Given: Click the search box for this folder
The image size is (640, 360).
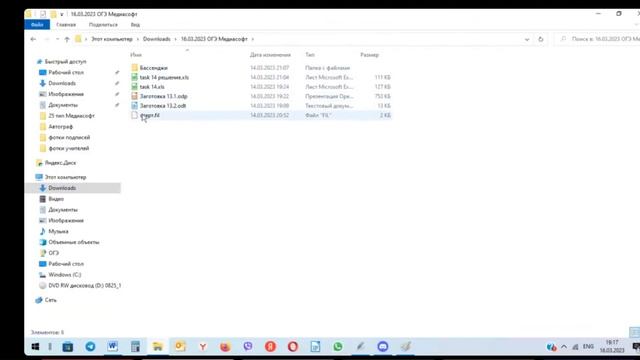Looking at the screenshot, I should tap(599, 39).
